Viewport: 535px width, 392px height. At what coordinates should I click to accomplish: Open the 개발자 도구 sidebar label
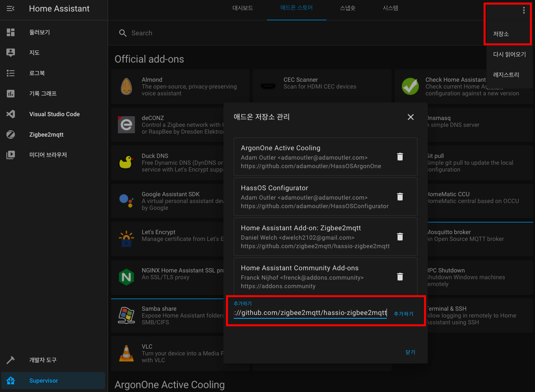coord(43,360)
